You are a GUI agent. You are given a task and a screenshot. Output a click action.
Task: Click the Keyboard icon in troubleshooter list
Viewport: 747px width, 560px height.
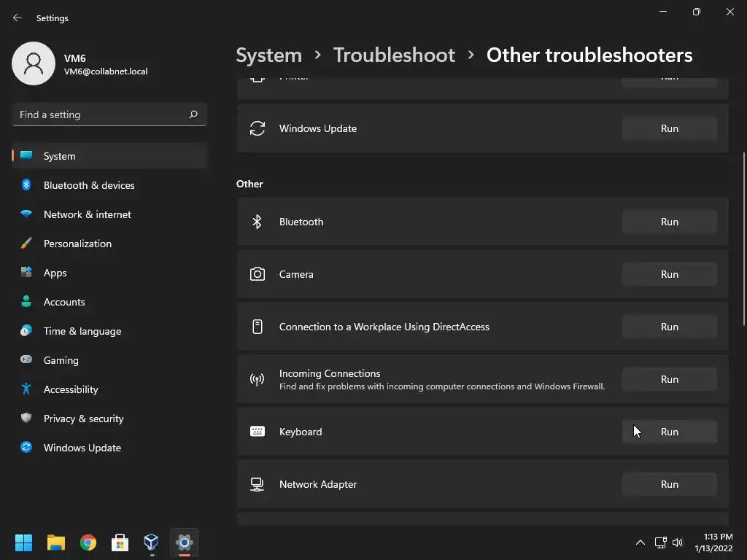tap(258, 432)
